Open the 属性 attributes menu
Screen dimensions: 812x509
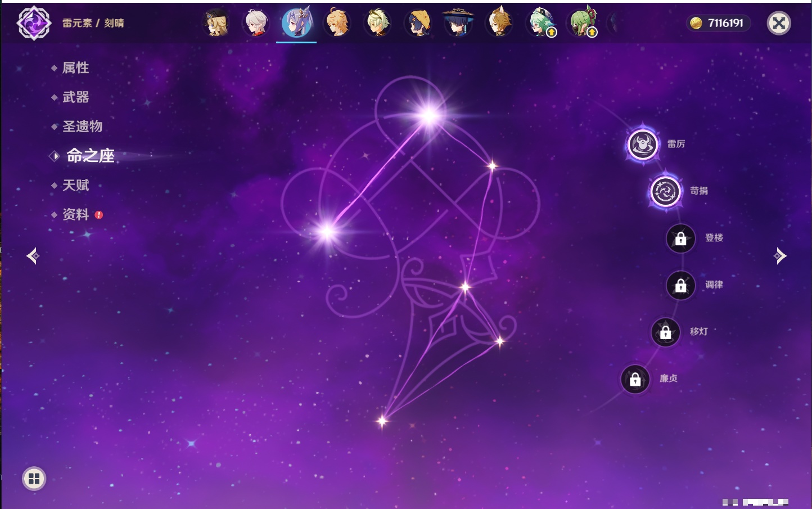pyautogui.click(x=75, y=68)
